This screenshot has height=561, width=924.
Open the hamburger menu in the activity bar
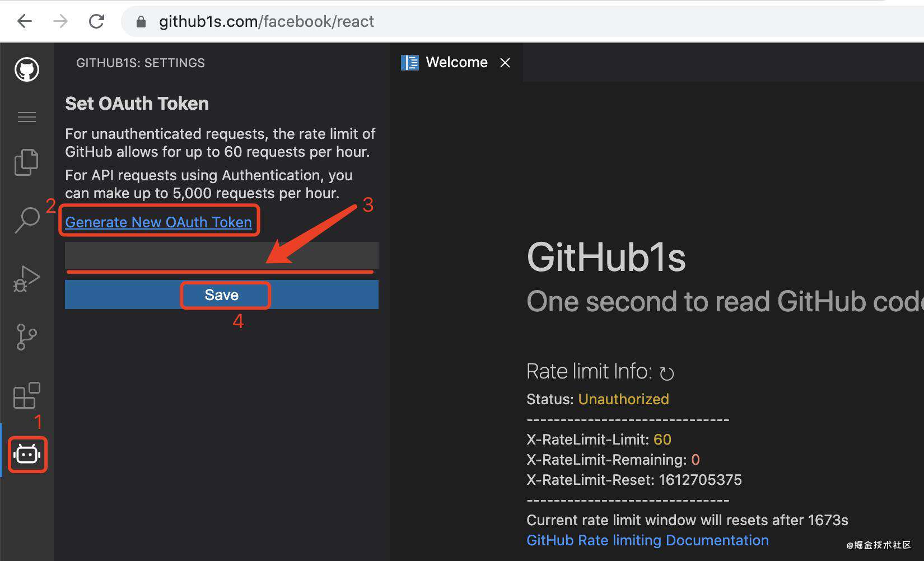tap(27, 116)
